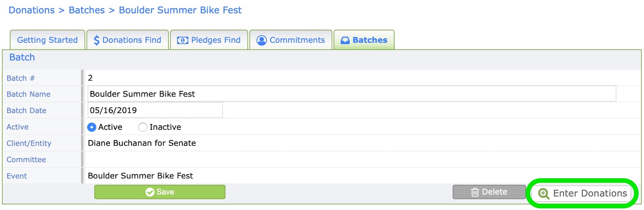The image size is (644, 210).
Task: Click the money bill icon on Pledges Find
Action: [183, 40]
